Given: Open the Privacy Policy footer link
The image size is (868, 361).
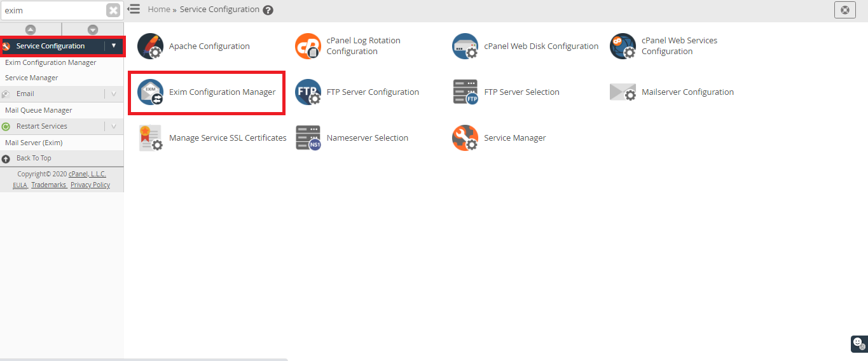Looking at the screenshot, I should coord(90,185).
